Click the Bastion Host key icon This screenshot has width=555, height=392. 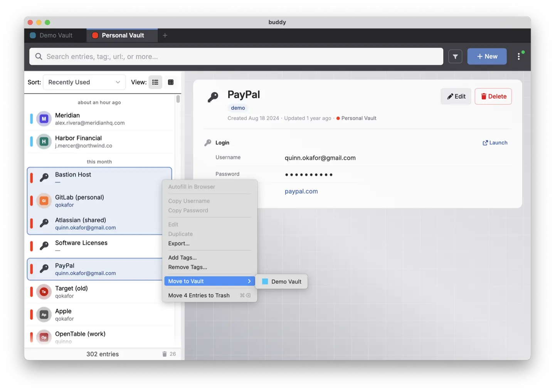tap(44, 178)
